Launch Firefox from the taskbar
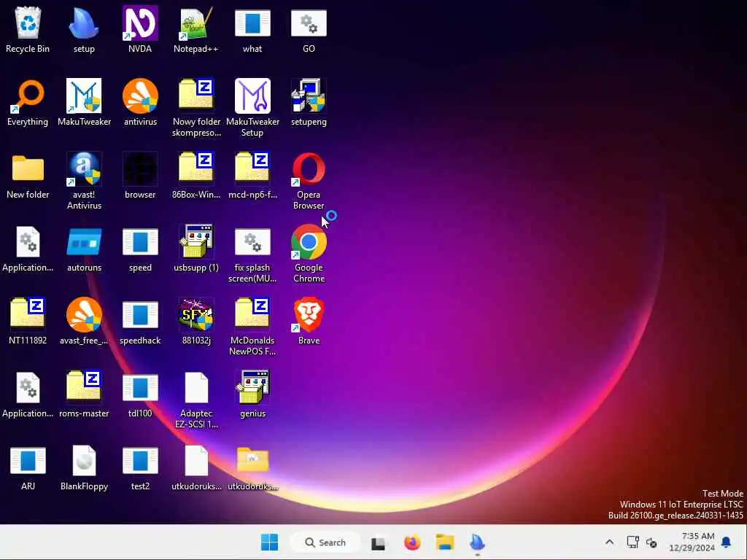 click(412, 542)
